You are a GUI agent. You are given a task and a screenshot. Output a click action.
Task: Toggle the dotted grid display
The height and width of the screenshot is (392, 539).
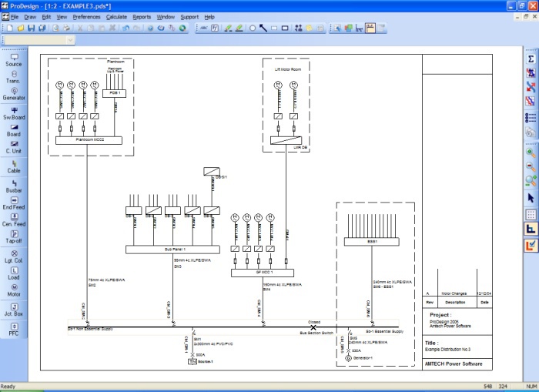click(x=531, y=215)
